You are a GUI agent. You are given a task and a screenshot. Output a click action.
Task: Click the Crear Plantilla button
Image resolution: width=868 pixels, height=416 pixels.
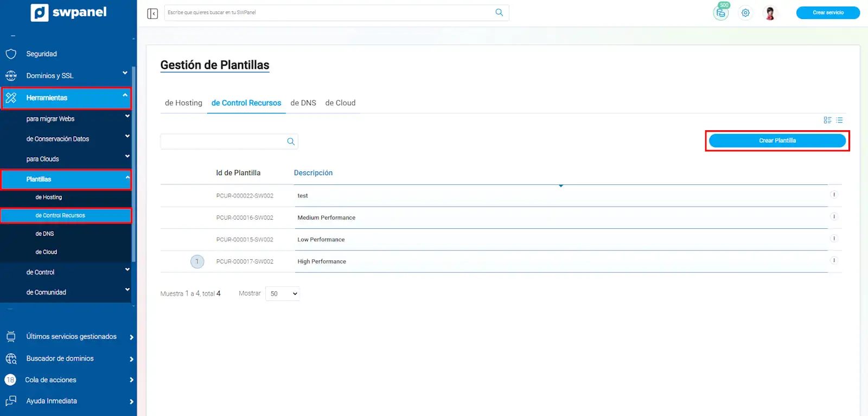point(777,140)
